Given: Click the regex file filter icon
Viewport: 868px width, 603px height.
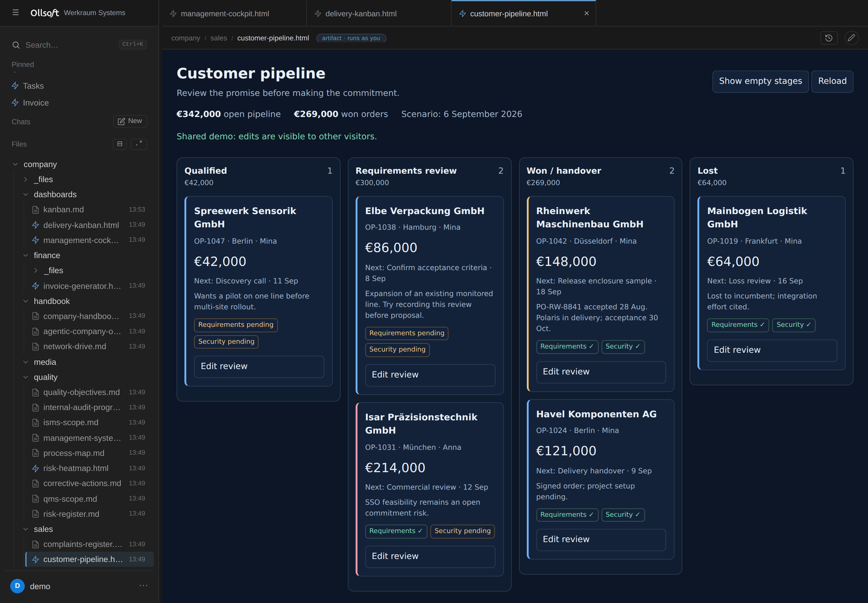Looking at the screenshot, I should (139, 144).
